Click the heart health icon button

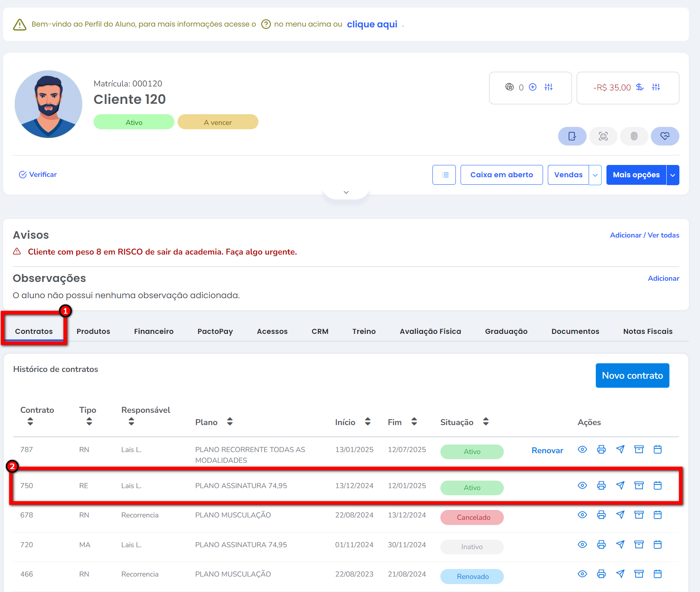click(665, 136)
